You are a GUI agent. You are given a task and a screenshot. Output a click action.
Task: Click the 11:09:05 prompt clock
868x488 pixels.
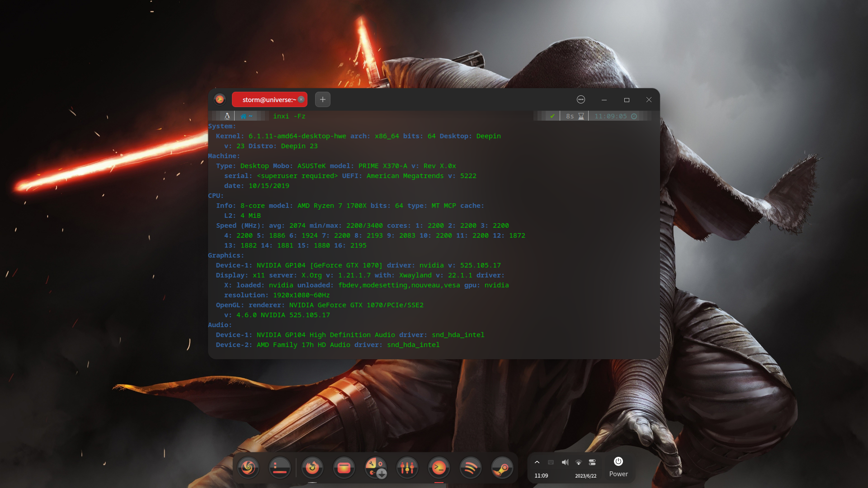point(616,116)
